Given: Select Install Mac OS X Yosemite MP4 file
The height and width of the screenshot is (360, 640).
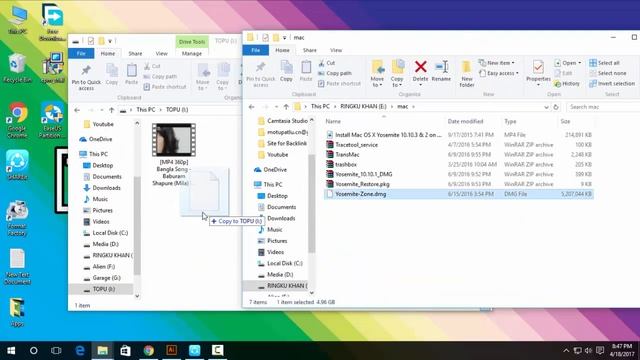Looking at the screenshot, I should click(x=459, y=135).
